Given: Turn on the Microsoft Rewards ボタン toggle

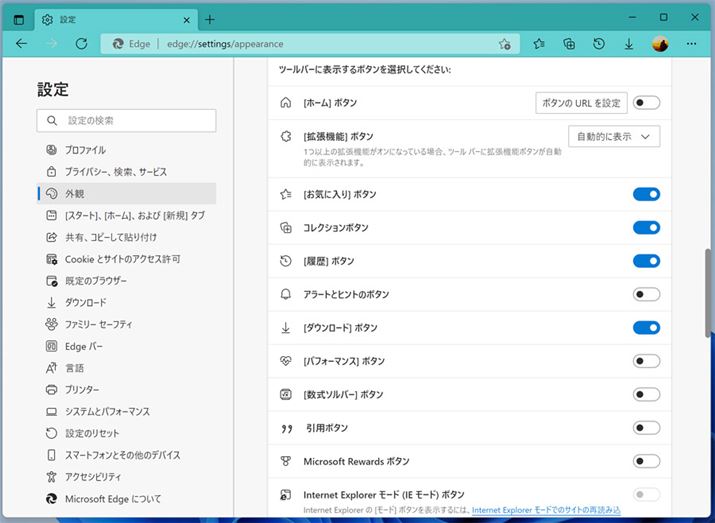Looking at the screenshot, I should (x=646, y=461).
